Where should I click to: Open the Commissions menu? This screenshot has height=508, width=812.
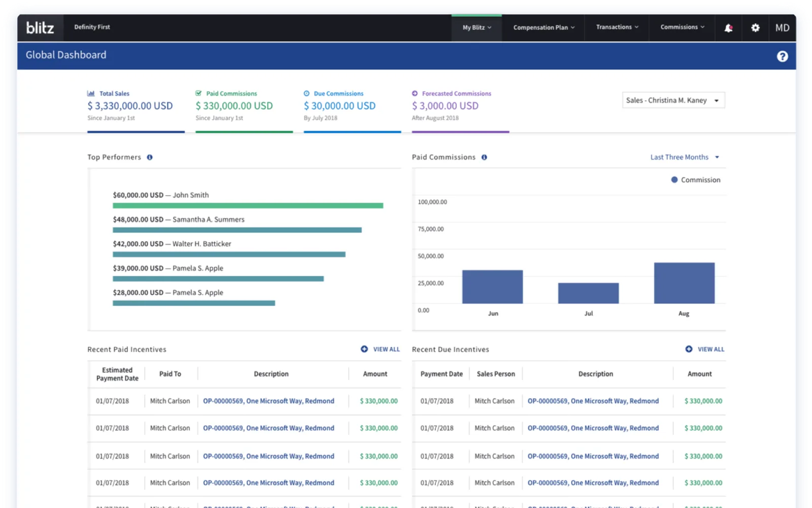coord(682,28)
